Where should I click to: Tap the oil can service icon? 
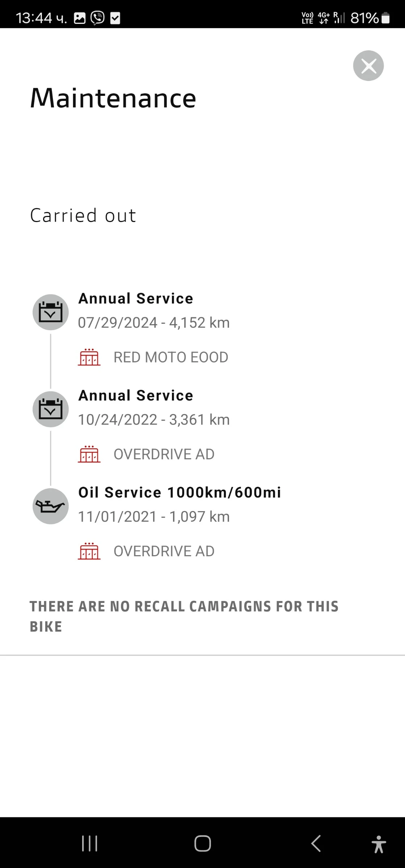coord(51,506)
